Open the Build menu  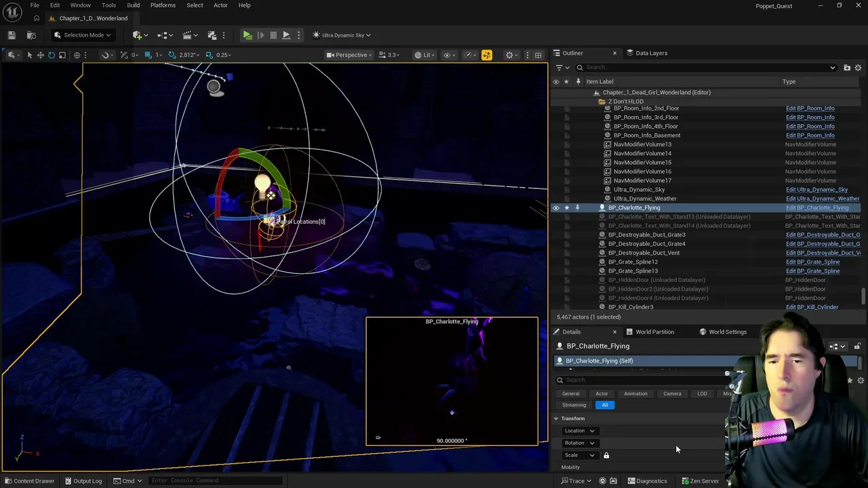133,5
